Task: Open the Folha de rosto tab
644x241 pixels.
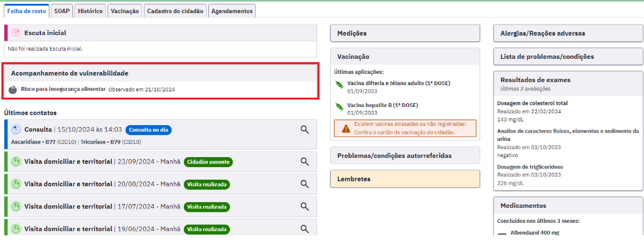Action: 27,11
